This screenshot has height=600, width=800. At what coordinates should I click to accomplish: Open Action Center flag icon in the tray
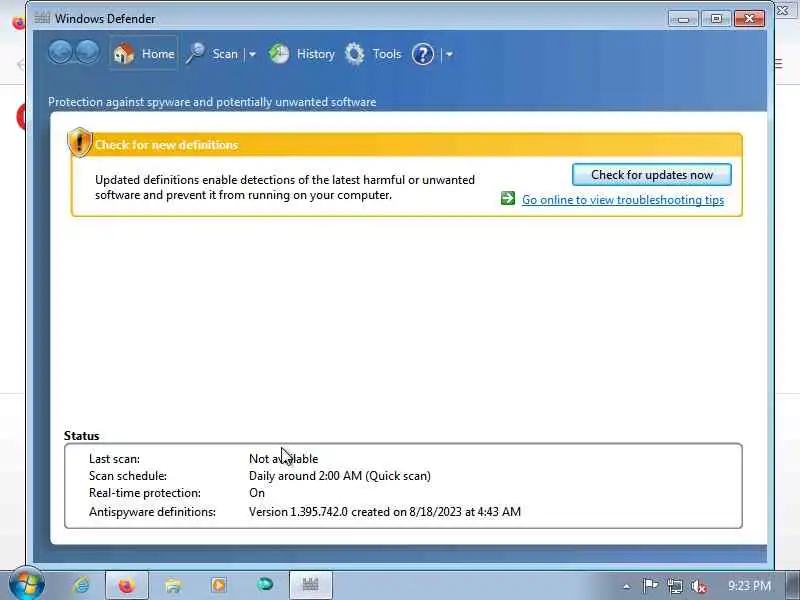[649, 586]
